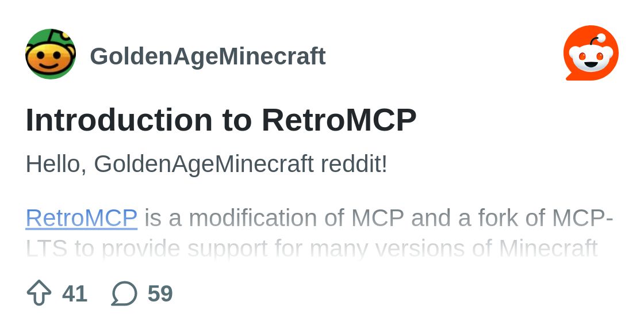
Task: Click the word "reddit!" in the greeting
Action: (354, 164)
